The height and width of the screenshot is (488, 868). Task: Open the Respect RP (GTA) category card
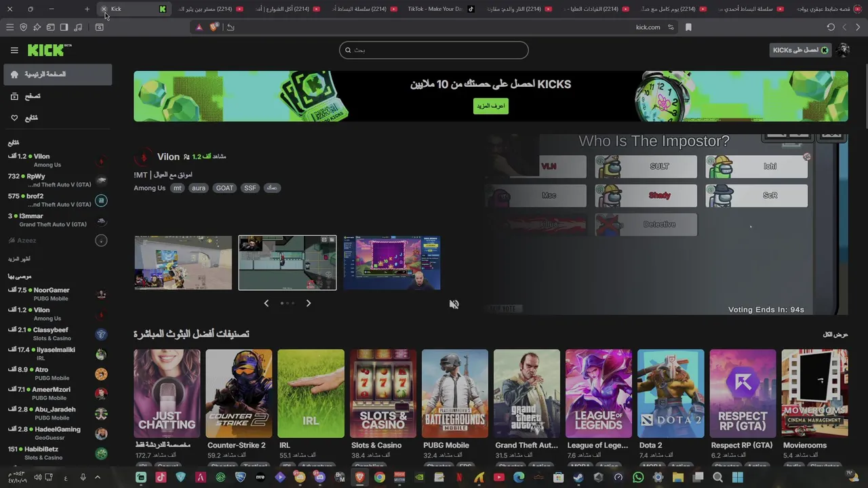[x=743, y=394]
